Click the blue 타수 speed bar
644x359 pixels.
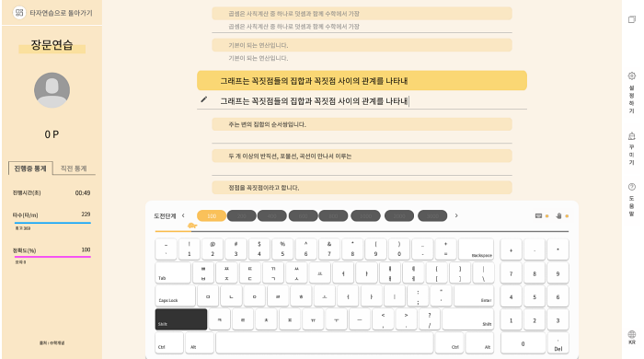tap(52, 223)
